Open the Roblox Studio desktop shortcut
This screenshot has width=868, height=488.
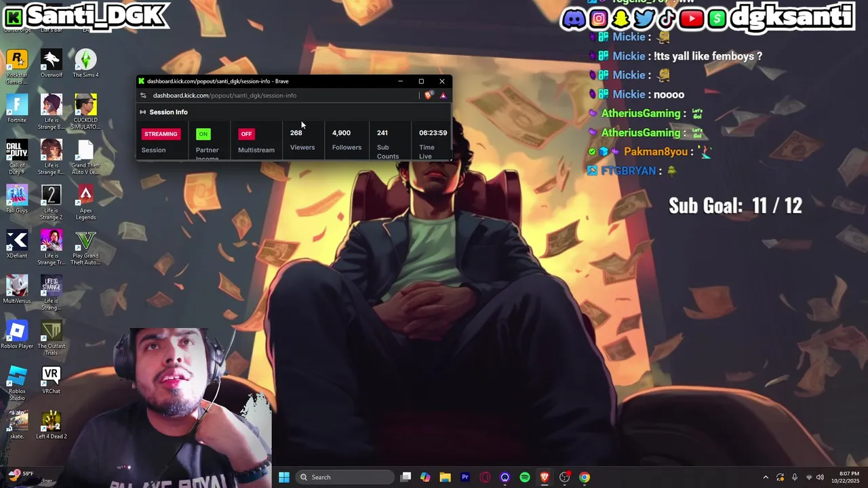(x=17, y=384)
